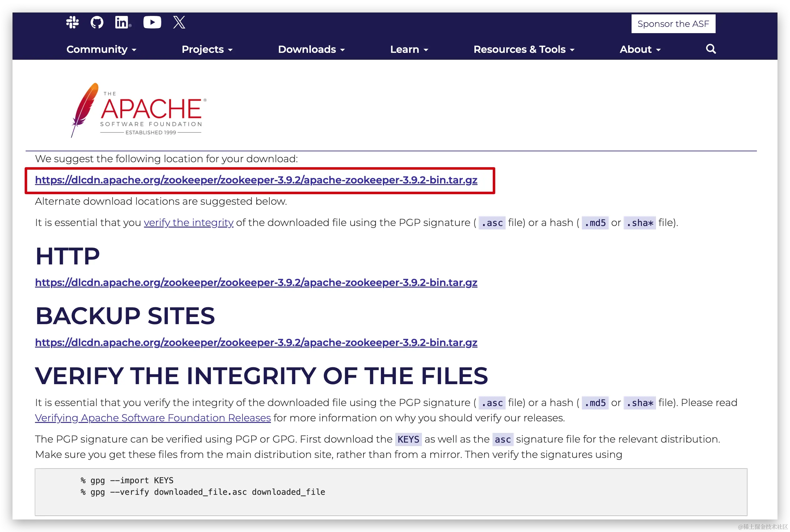Viewport: 790px width, 532px height.
Task: Expand the Resources & Tools dropdown
Action: (524, 49)
